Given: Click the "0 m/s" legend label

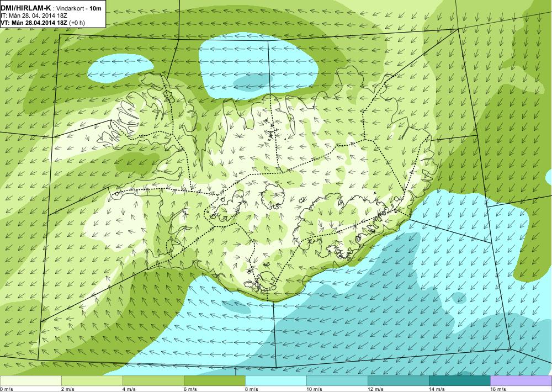Looking at the screenshot, I should [7, 389].
